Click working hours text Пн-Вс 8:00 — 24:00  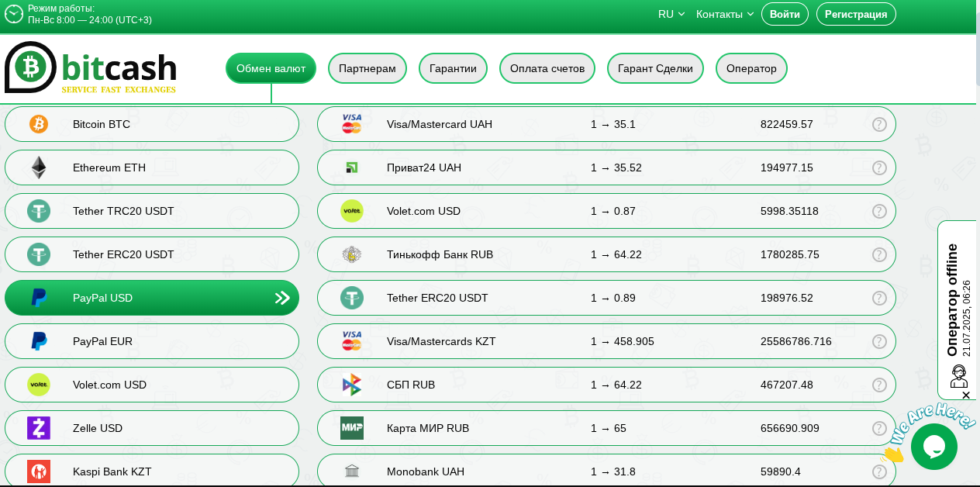[90, 20]
